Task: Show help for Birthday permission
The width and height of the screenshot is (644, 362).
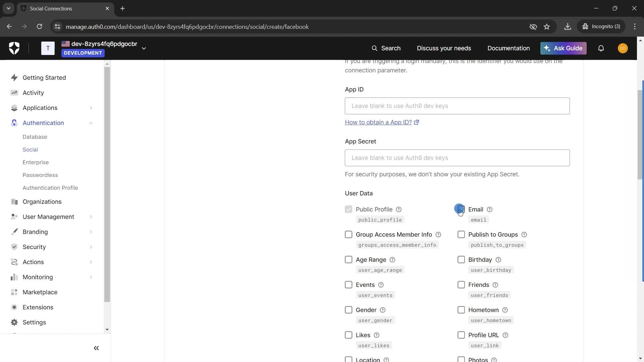Action: [498, 260]
